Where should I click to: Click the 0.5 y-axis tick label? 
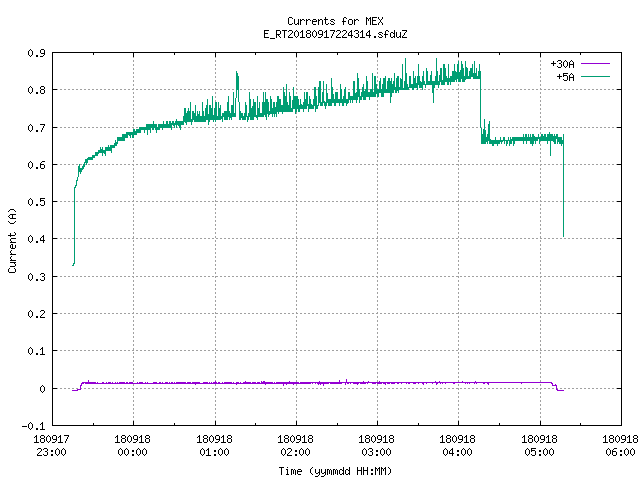[x=36, y=202]
